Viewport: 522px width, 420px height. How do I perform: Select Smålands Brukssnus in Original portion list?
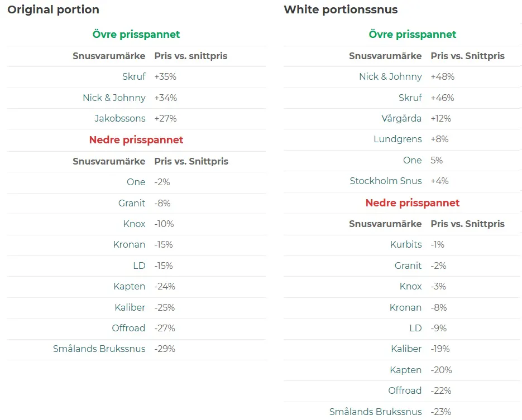pyautogui.click(x=99, y=349)
